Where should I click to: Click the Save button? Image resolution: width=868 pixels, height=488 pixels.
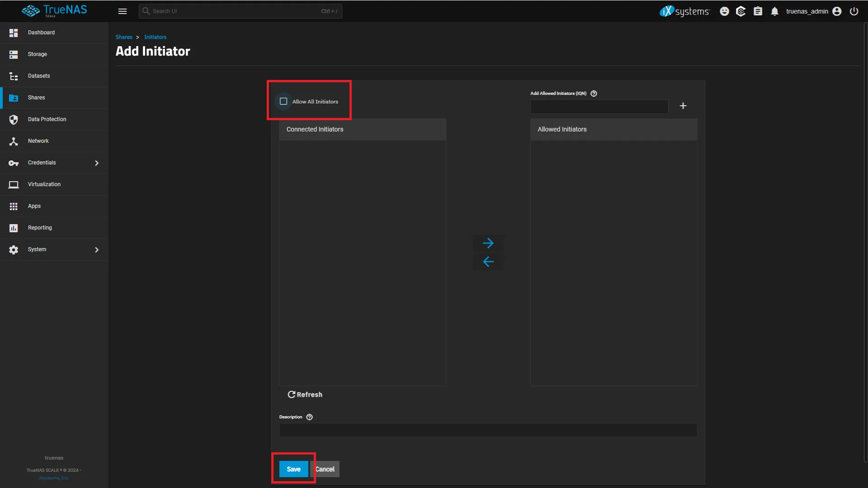(x=293, y=469)
